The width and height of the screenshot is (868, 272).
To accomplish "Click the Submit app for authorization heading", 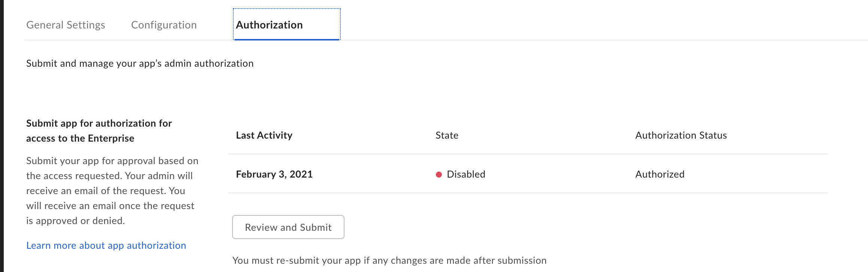I will click(x=99, y=131).
